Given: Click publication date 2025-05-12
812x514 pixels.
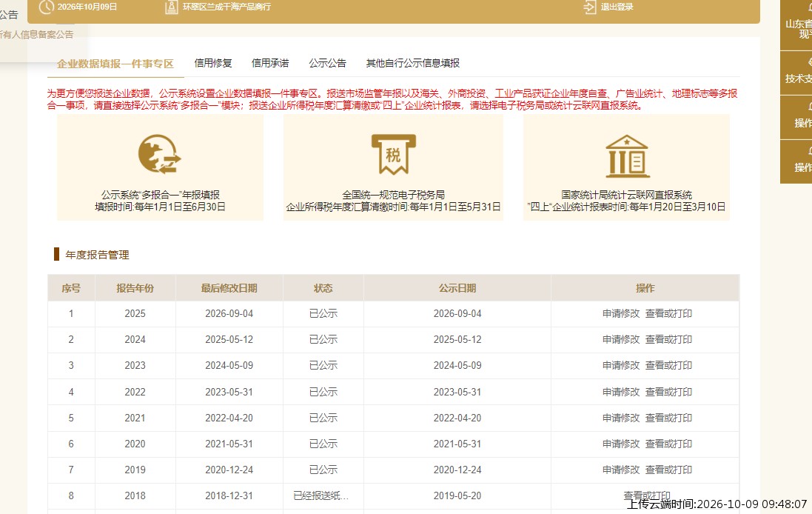Looking at the screenshot, I should coord(457,339).
